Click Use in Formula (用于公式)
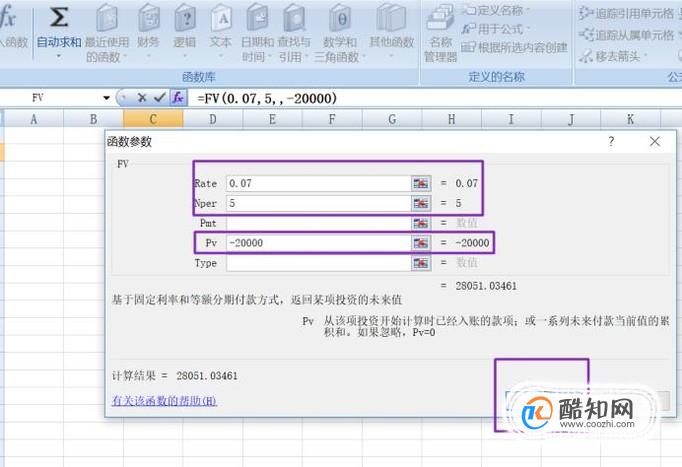Viewport: 682px width, 467px height. 495,29
